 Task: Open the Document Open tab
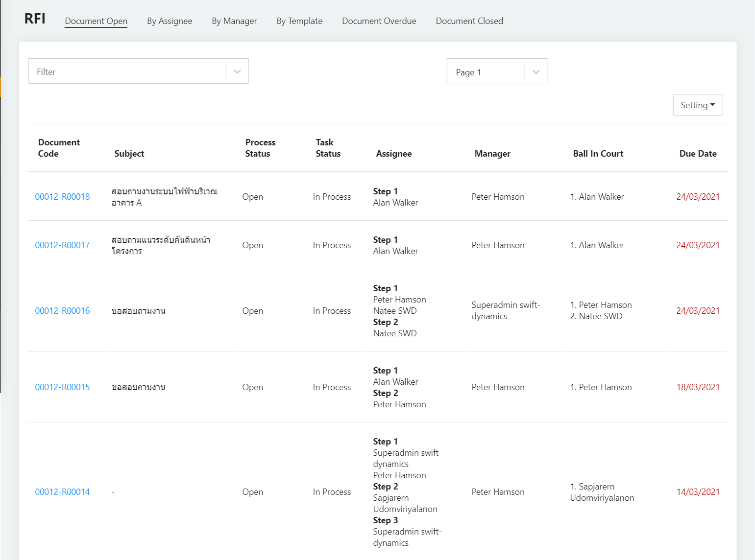click(96, 21)
